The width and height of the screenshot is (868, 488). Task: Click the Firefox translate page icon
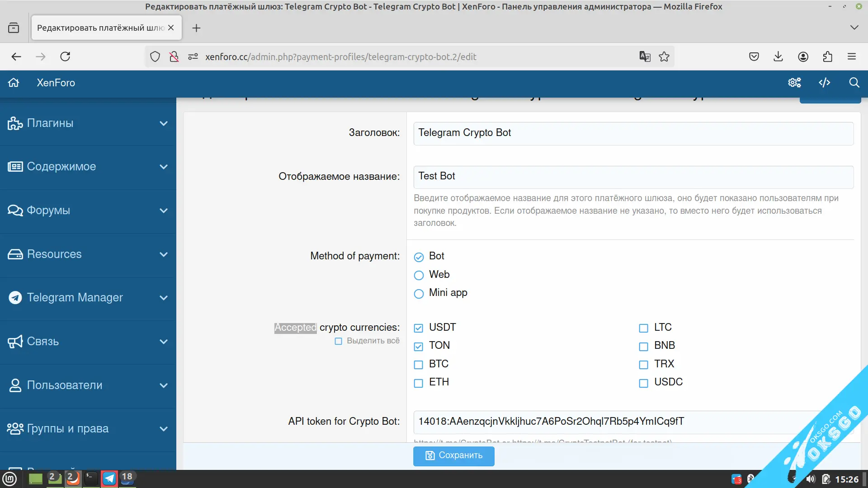point(645,56)
